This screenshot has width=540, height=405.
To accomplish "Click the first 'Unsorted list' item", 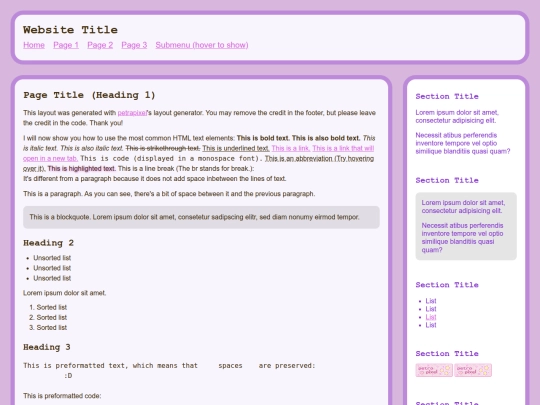I will coord(52,258).
